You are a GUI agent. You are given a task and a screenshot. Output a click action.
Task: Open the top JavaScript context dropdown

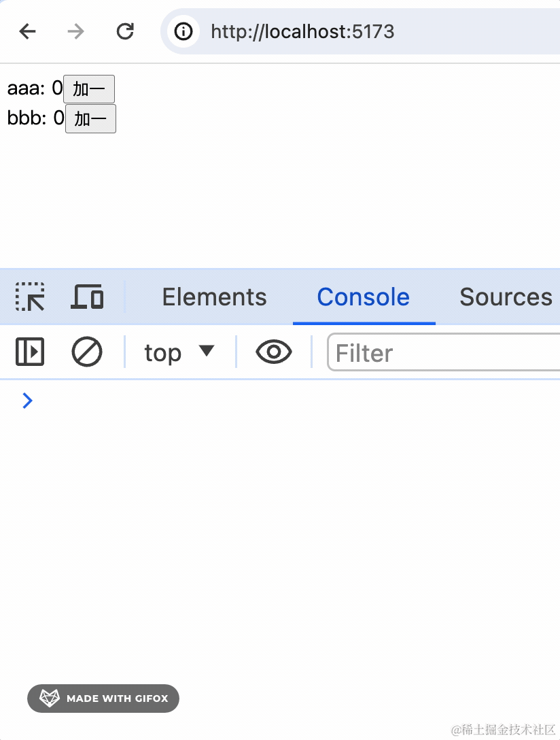[179, 352]
